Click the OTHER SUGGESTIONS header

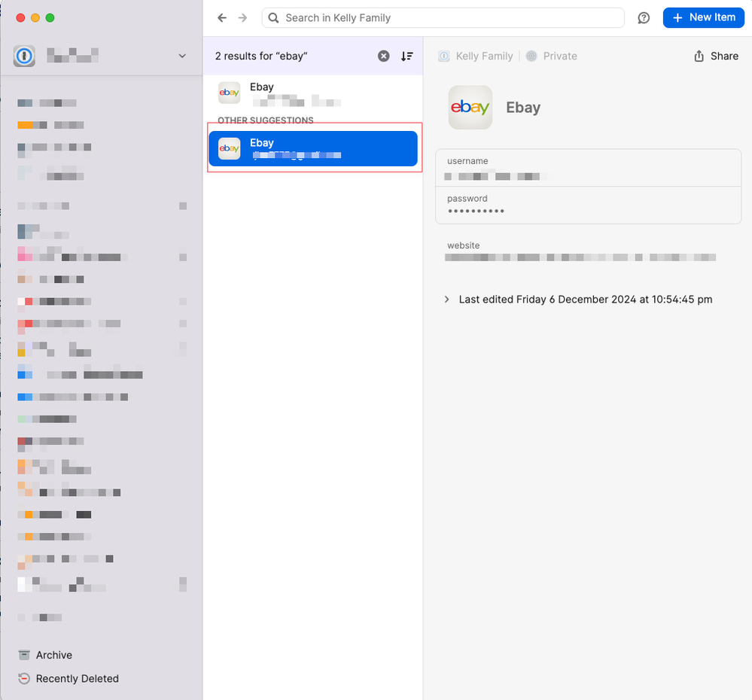tap(266, 120)
